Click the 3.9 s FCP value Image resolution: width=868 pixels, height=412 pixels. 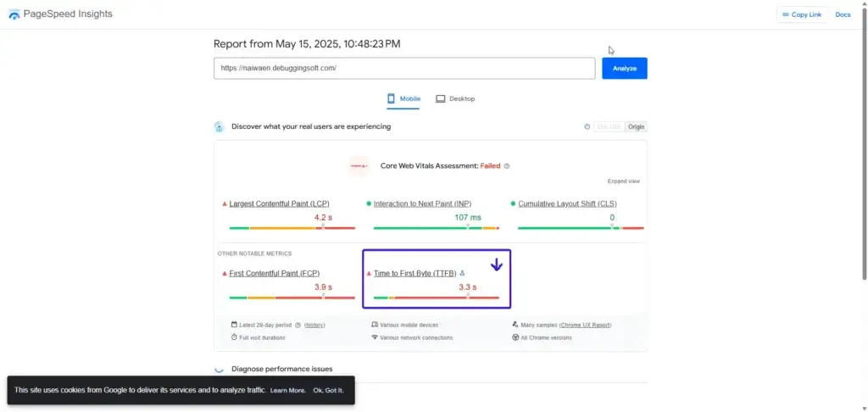click(x=323, y=287)
